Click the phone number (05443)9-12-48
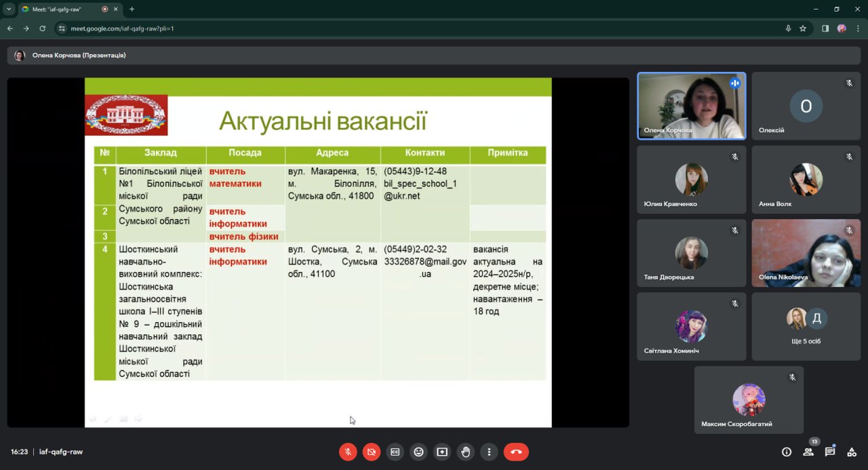 pos(416,171)
